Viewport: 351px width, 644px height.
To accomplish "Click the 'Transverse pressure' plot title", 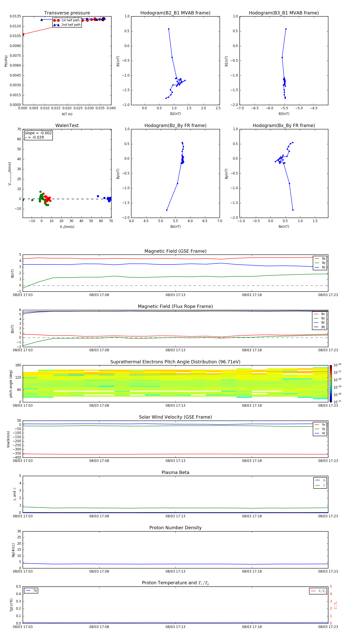I will pyautogui.click(x=67, y=13).
